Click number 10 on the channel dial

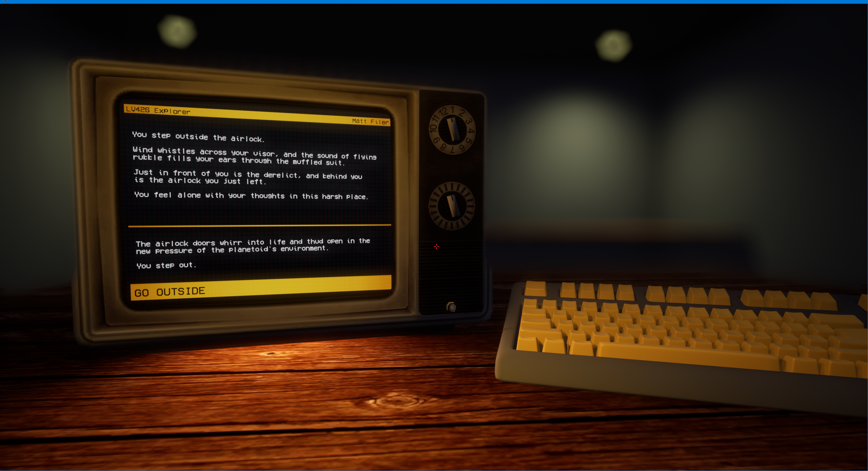point(433,128)
